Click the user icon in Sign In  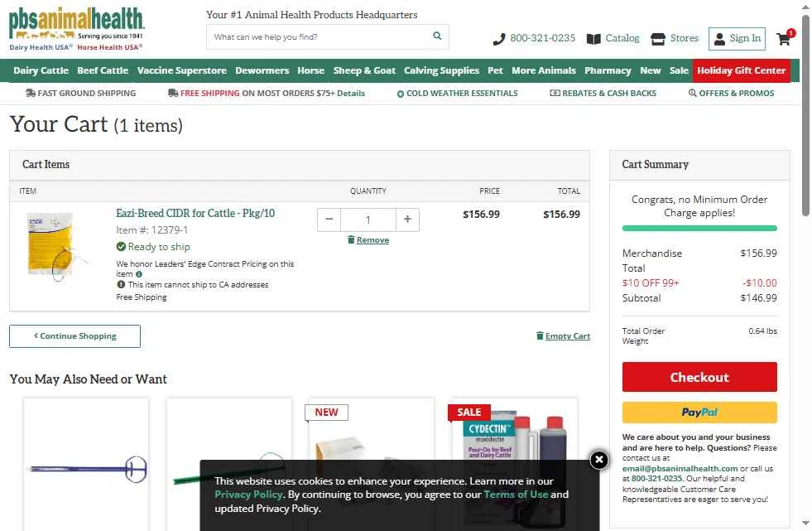click(x=719, y=39)
